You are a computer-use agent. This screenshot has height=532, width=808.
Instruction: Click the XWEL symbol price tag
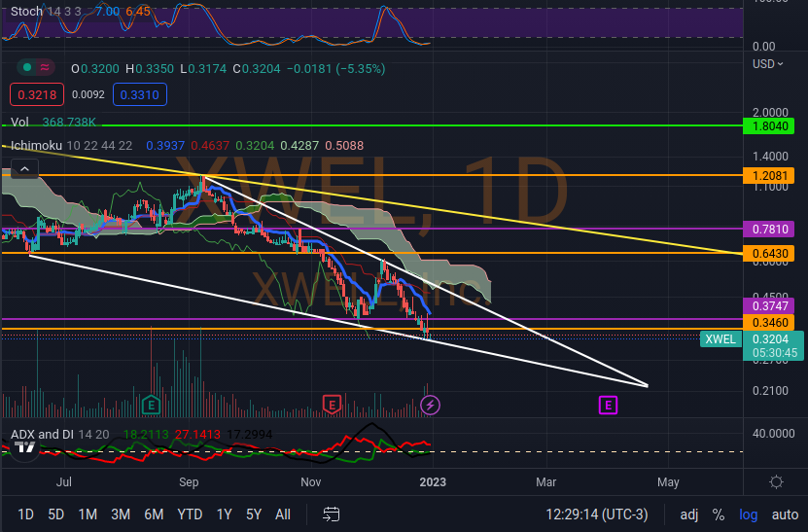coord(720,338)
